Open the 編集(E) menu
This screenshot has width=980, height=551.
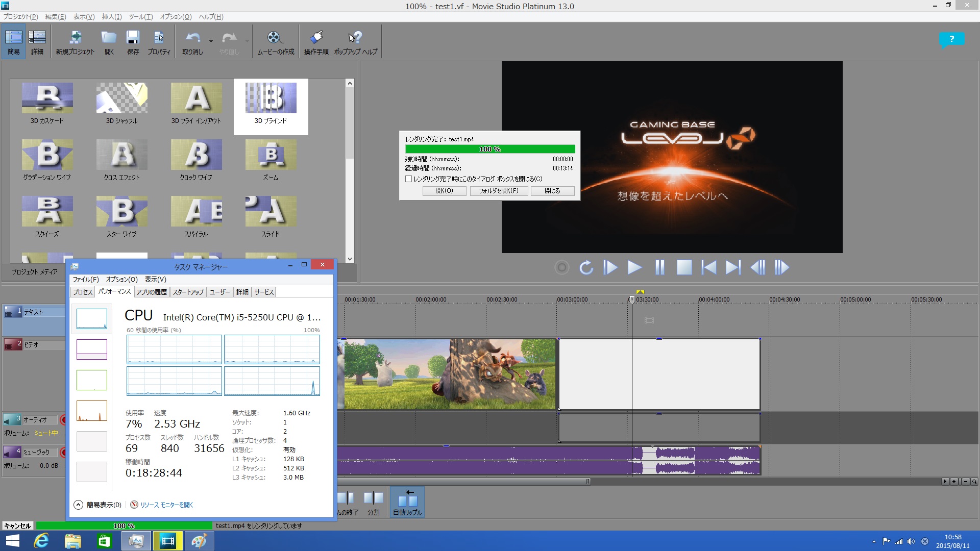56,16
